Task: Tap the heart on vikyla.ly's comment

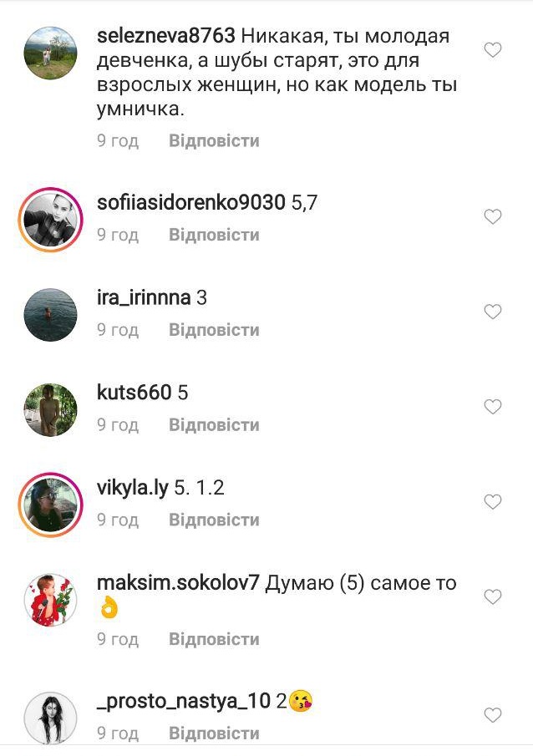Action: pyautogui.click(x=493, y=501)
